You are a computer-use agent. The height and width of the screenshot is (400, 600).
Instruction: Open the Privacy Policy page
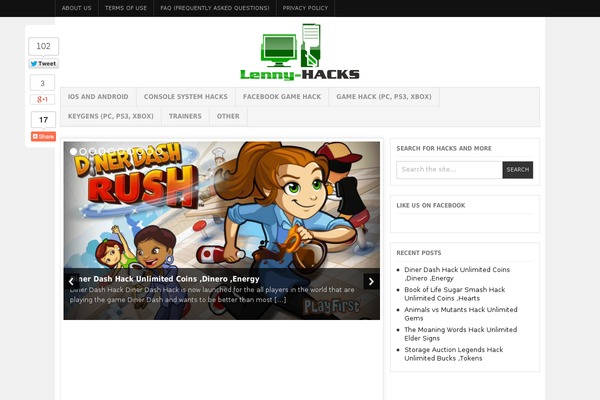305,8
